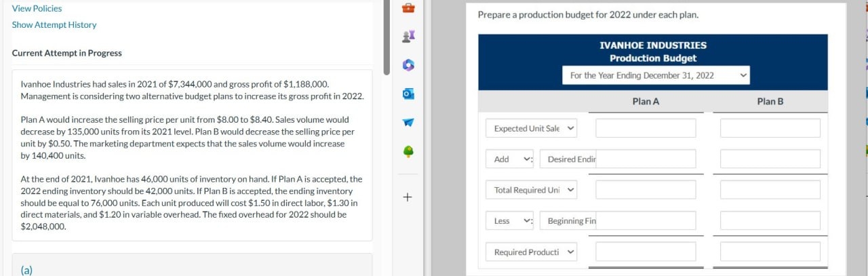868x276 pixels.
Task: Click the left panel vertical scrollbar
Action: 387,37
